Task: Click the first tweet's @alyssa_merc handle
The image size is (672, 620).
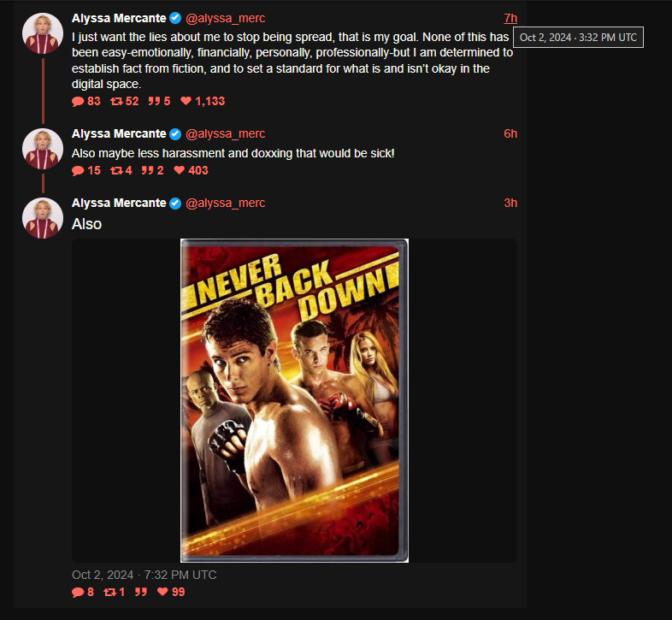Action: [226, 19]
